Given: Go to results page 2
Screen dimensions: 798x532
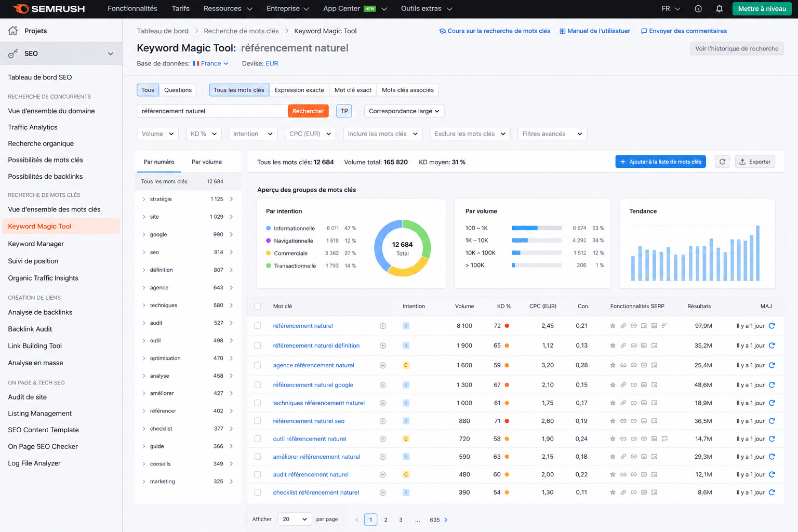Looking at the screenshot, I should tap(385, 520).
